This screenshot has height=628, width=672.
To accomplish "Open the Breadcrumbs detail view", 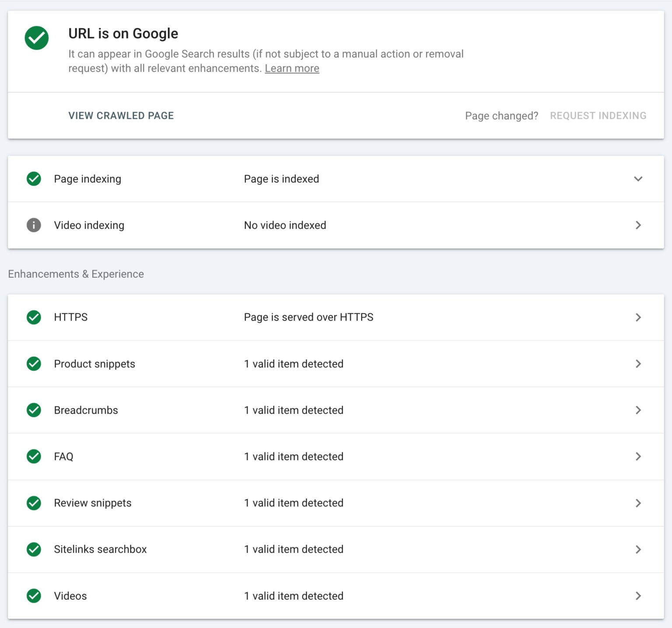I will point(638,410).
